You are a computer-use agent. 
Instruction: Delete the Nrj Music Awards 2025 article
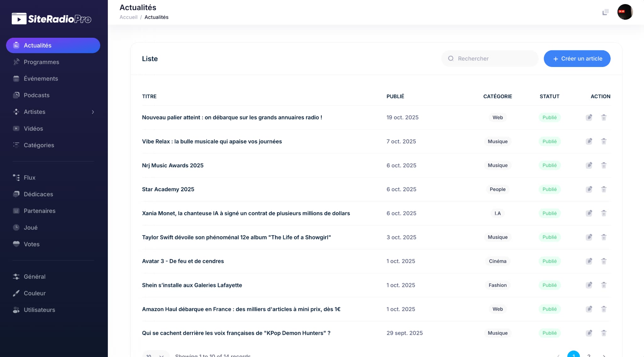[x=604, y=165]
